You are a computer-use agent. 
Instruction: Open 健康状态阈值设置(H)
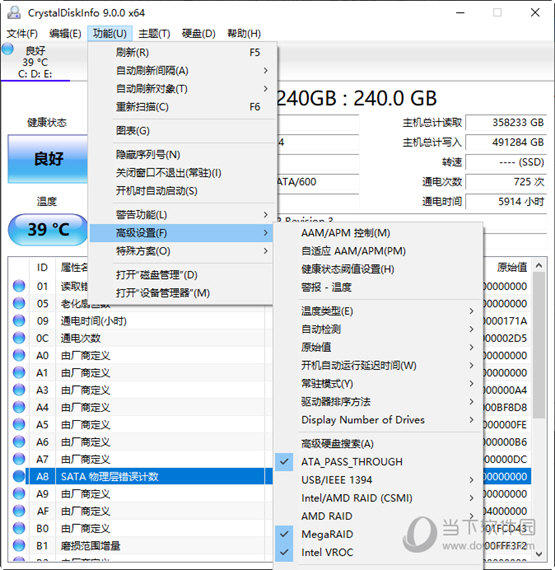click(x=378, y=269)
